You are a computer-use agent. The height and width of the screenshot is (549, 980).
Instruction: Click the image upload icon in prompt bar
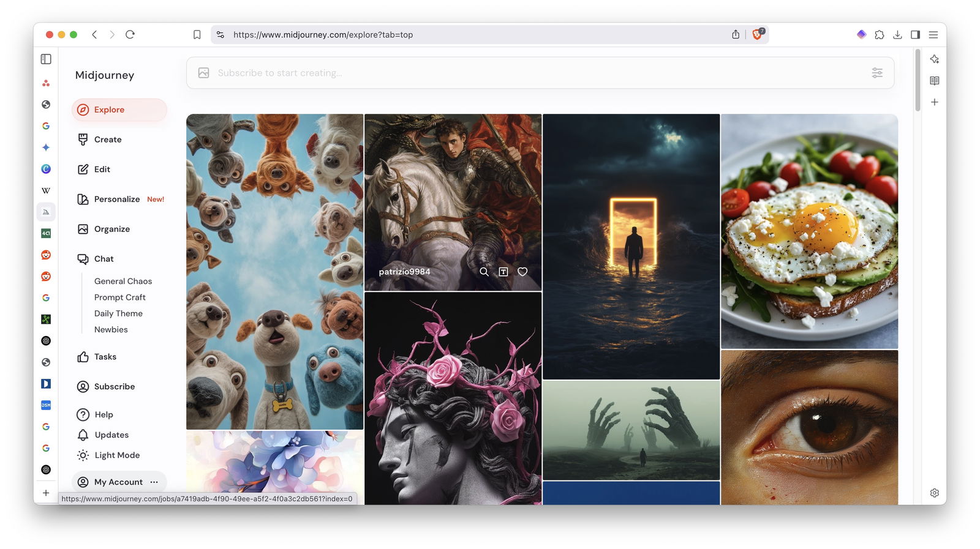click(204, 73)
